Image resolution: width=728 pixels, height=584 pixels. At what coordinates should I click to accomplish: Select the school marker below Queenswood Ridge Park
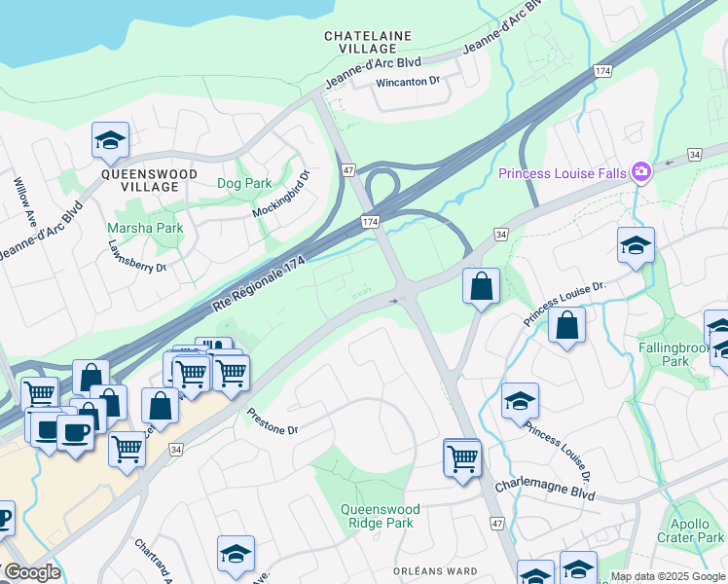[236, 554]
